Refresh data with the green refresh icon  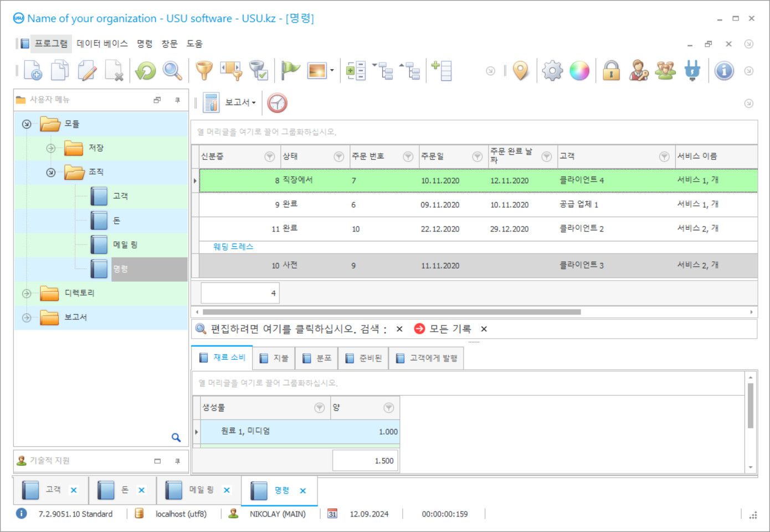pos(145,70)
